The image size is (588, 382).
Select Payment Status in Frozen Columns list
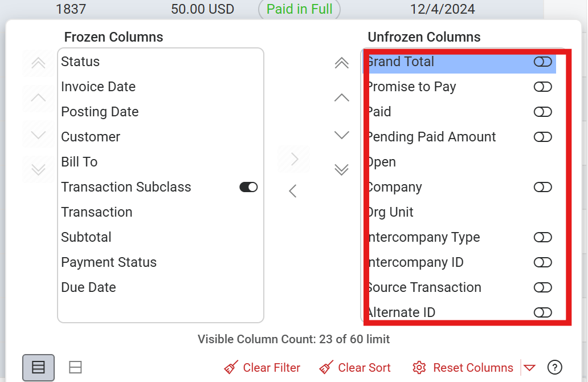coord(109,262)
